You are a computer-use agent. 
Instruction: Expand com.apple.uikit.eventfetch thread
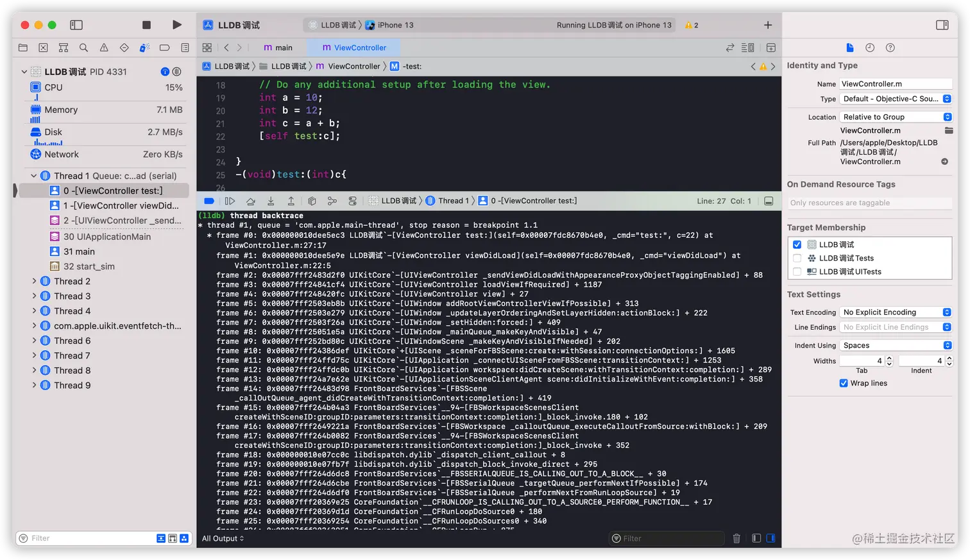[x=33, y=326]
